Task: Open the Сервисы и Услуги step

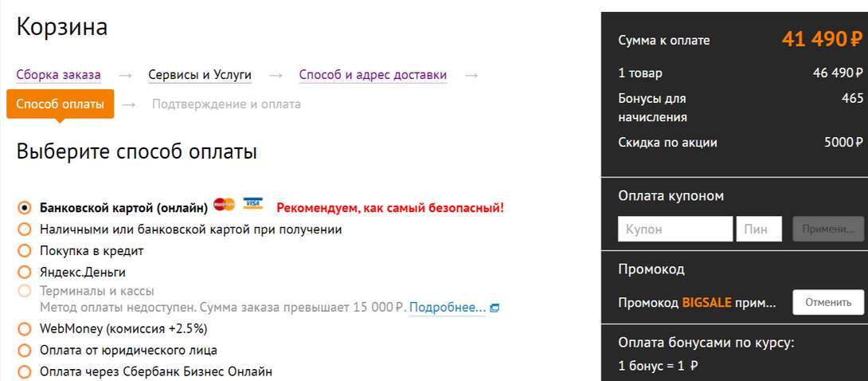Action: [x=200, y=75]
